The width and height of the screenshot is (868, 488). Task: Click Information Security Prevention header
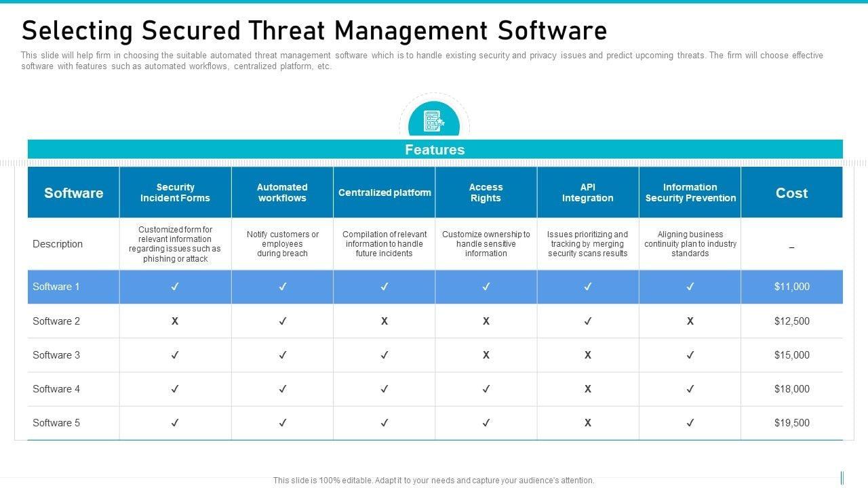(690, 193)
